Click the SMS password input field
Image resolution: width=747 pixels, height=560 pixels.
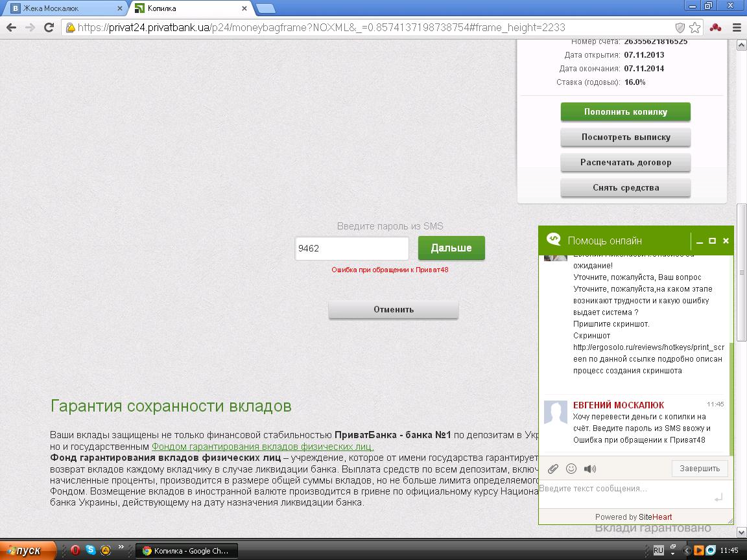(351, 248)
